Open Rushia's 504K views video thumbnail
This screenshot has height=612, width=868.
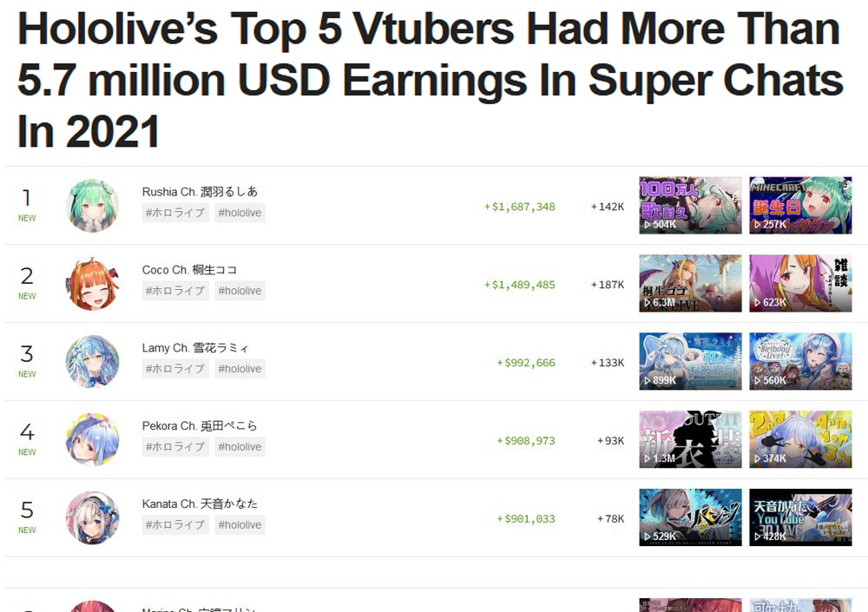(690, 206)
